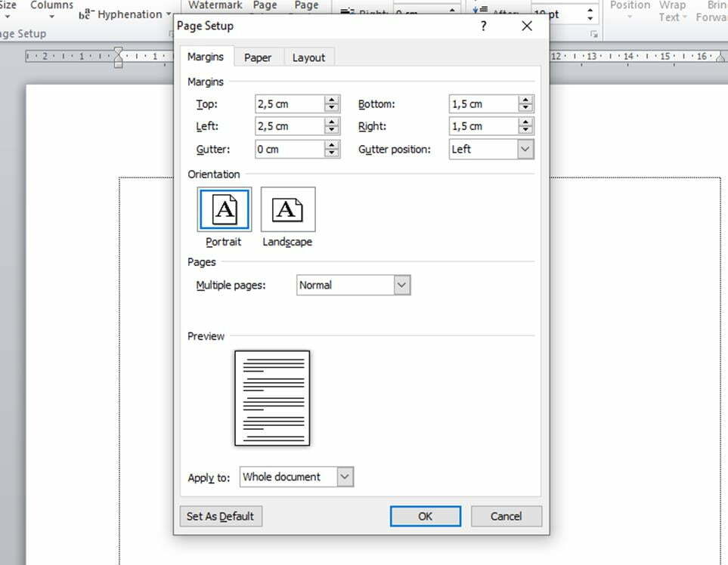Click the Left margin stepper arrows
Viewport: 728px width, 565px height.
pos(331,126)
